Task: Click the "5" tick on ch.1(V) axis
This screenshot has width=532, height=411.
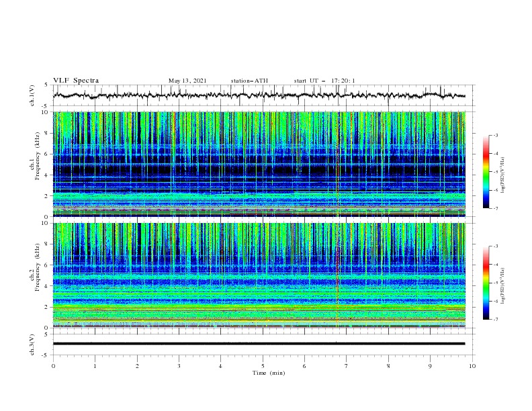Action: tap(46, 85)
